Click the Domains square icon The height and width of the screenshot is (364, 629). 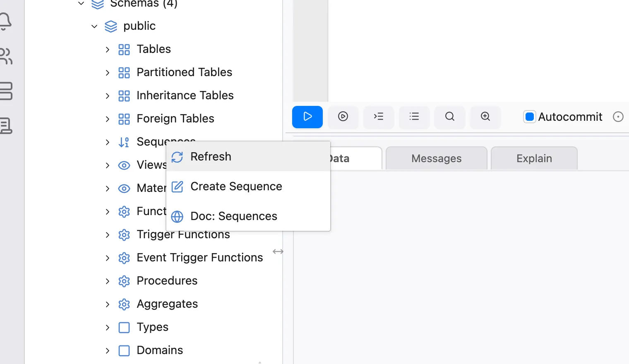[x=124, y=351]
